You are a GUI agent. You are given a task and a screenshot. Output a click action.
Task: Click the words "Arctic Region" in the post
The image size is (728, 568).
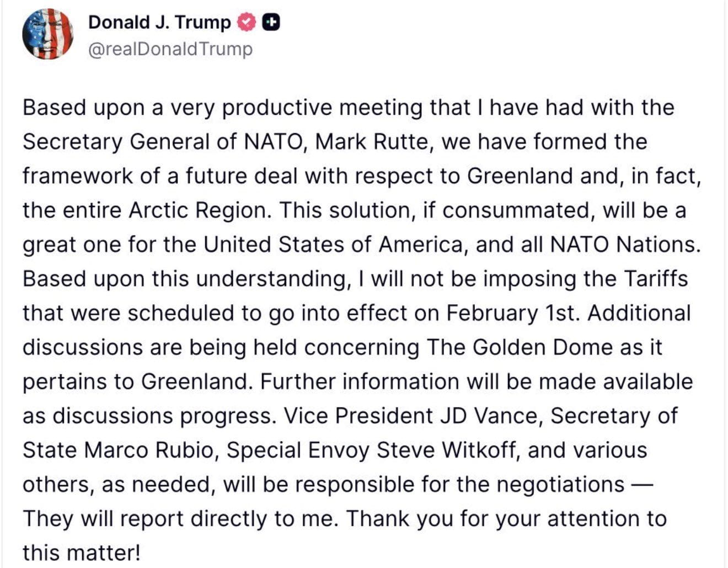pos(199,210)
